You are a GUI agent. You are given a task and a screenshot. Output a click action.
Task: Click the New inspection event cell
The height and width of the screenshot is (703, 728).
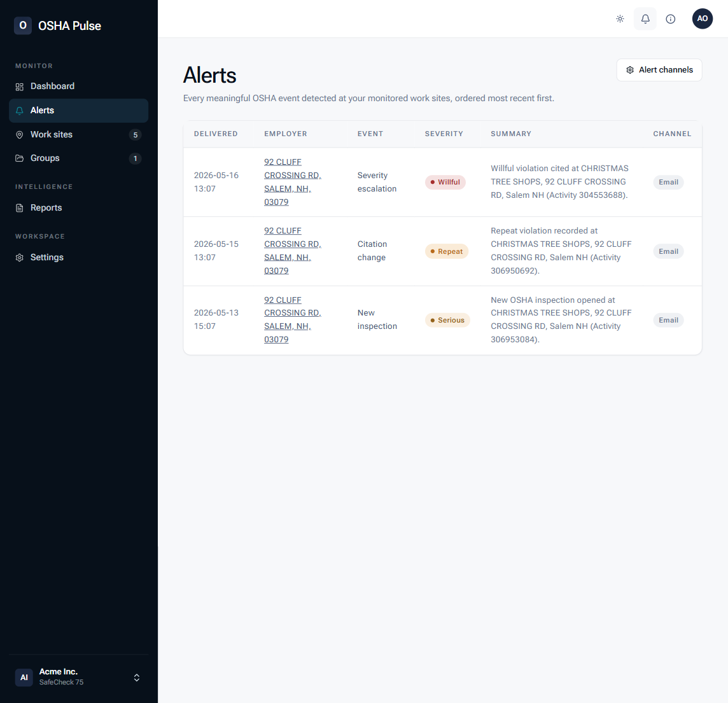pos(377,319)
